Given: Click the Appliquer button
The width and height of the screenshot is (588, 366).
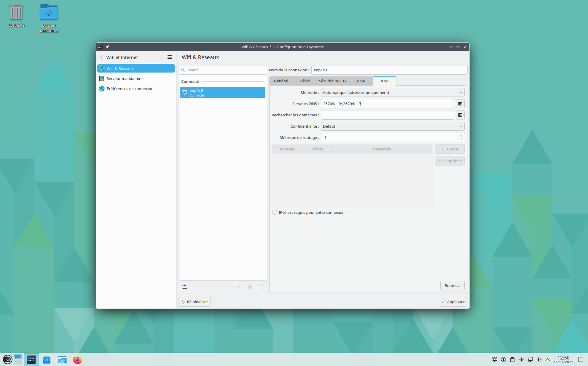Looking at the screenshot, I should [x=453, y=302].
